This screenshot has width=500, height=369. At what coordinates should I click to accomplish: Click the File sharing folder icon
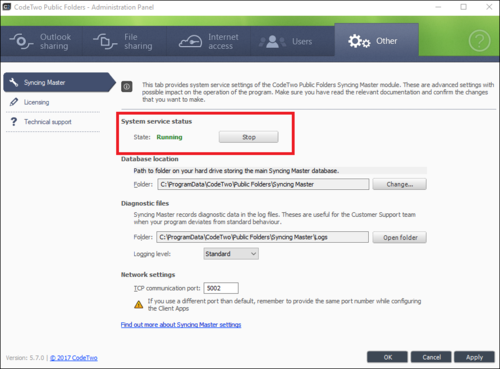point(105,41)
